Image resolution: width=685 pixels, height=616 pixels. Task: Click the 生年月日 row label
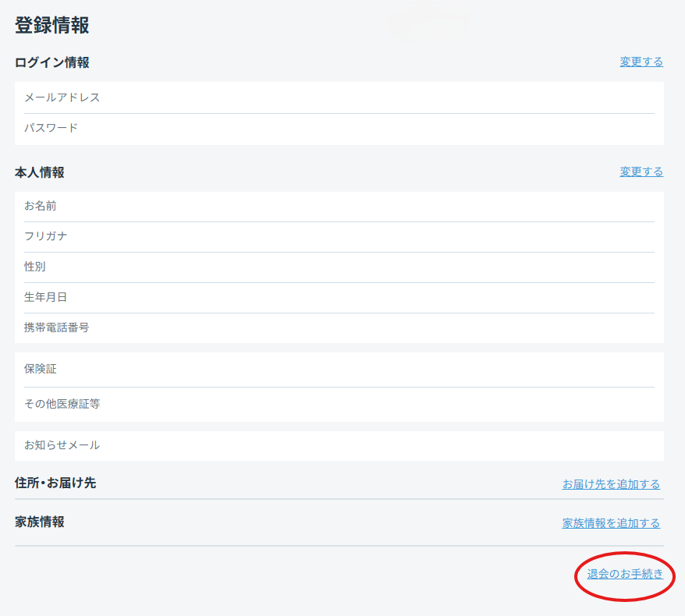click(x=45, y=297)
